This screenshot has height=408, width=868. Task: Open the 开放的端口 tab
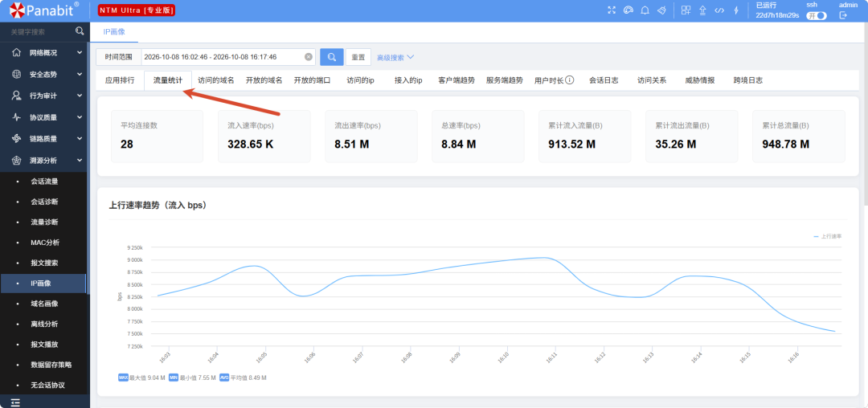pyautogui.click(x=312, y=80)
